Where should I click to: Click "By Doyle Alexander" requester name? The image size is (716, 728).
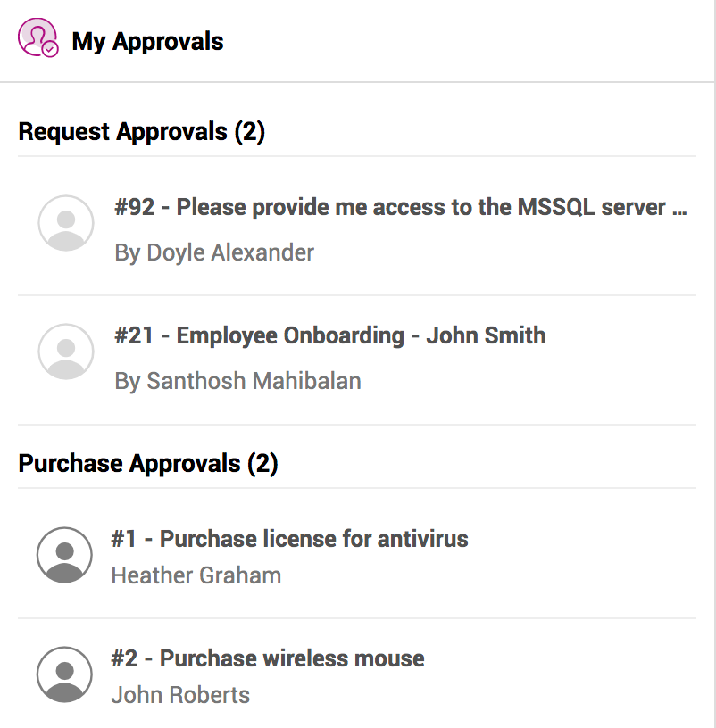[x=214, y=253]
